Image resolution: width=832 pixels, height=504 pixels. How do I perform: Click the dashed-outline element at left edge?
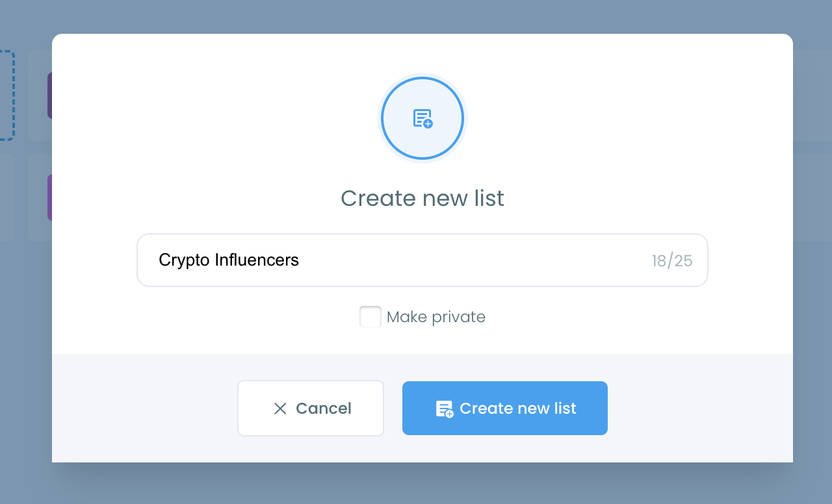tap(6, 94)
